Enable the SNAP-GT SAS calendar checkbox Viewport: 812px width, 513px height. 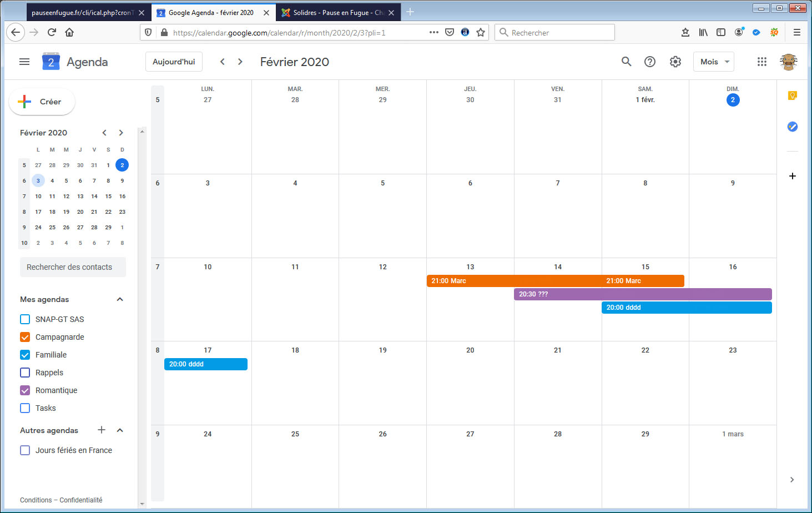[25, 319]
